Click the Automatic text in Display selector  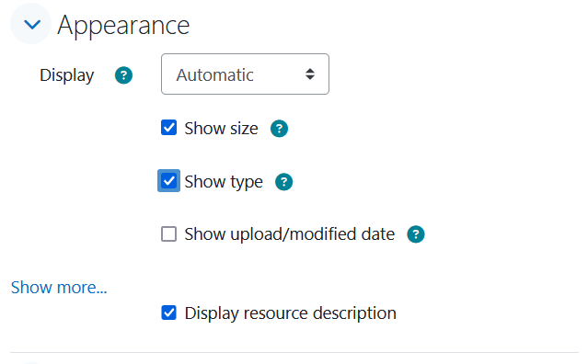pyautogui.click(x=215, y=74)
